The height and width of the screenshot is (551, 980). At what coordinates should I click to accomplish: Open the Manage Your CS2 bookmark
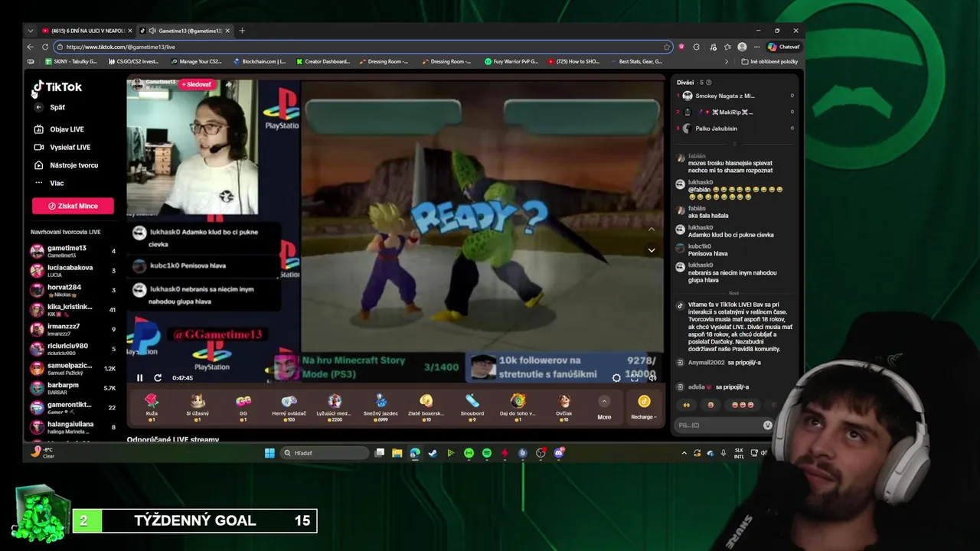click(x=196, y=61)
